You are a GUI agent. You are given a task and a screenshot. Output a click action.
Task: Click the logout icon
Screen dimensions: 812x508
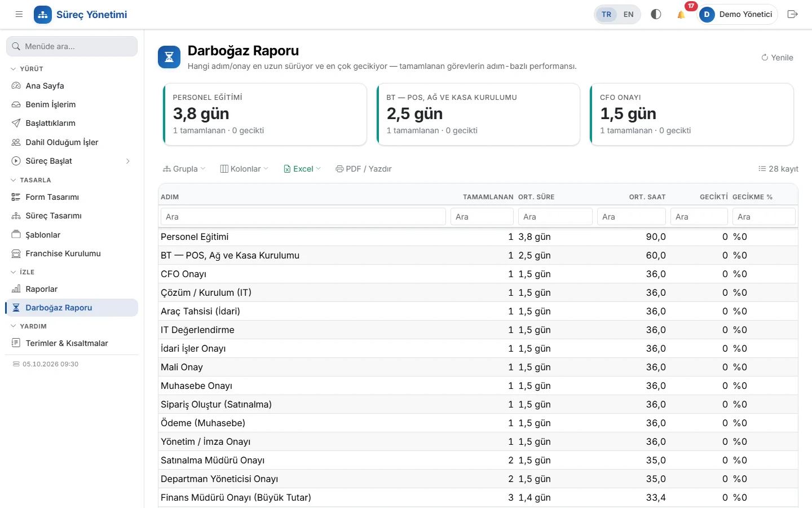[792, 14]
